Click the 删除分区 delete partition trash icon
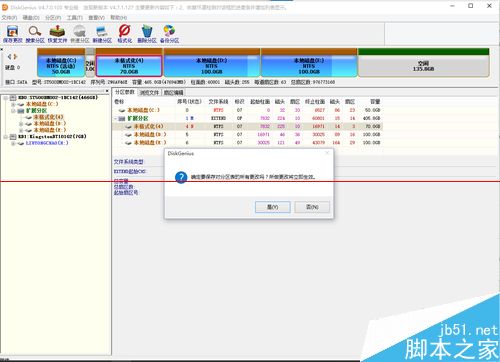Image resolution: width=500 pixels, height=362 pixels. (x=147, y=34)
